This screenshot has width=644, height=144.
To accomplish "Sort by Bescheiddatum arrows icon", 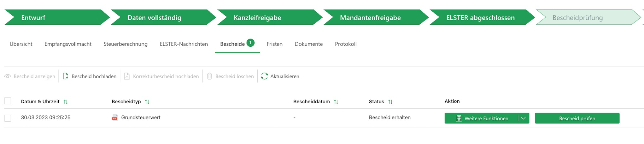I will tap(336, 102).
